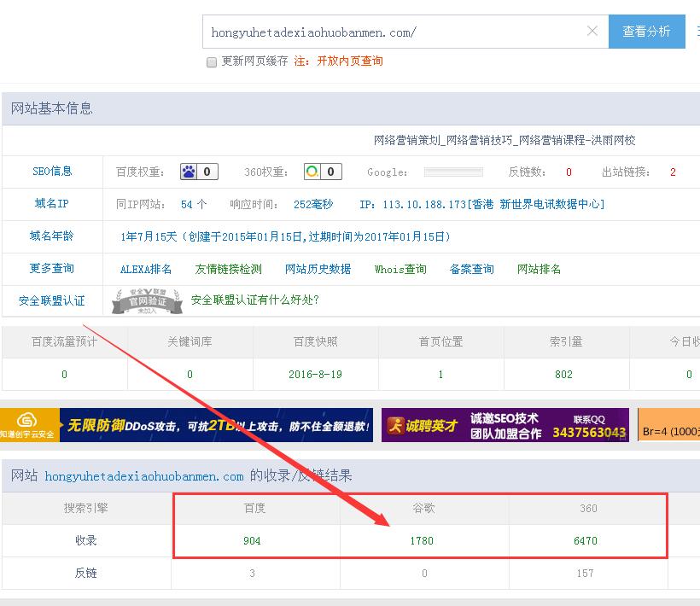Click the 首页位置 value 1
The height and width of the screenshot is (606, 700).
coord(440,375)
